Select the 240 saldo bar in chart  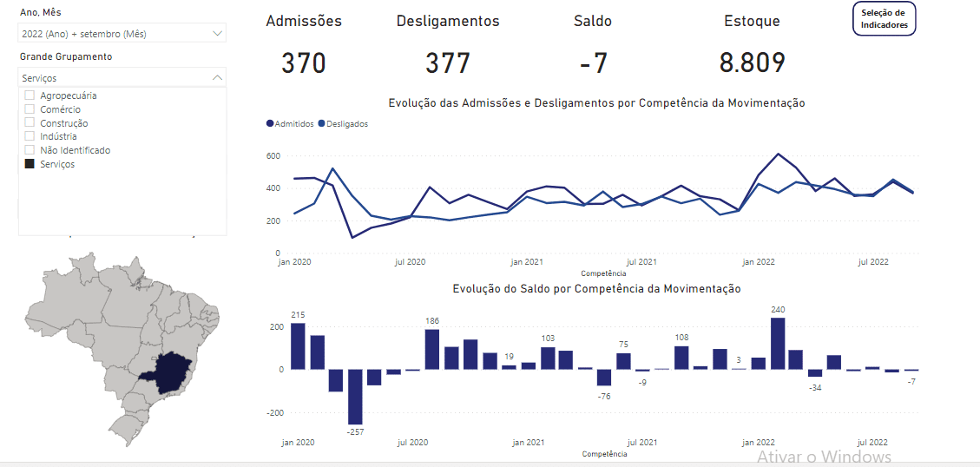[x=778, y=344]
